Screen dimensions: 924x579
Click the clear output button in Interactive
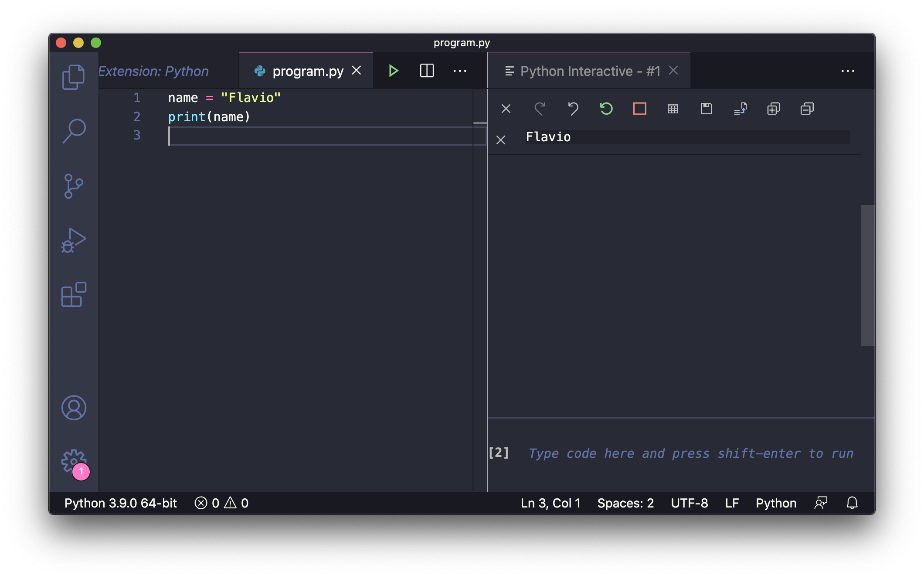tap(506, 109)
